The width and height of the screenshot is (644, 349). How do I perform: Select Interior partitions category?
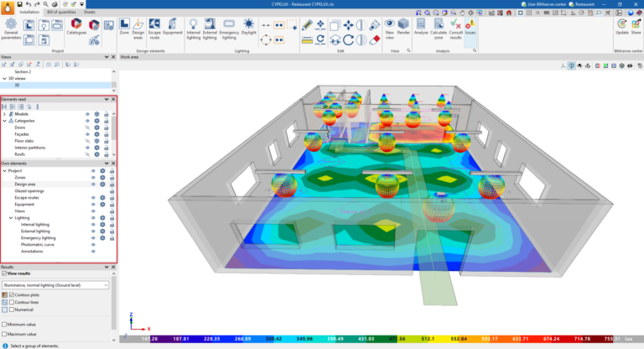coord(30,148)
